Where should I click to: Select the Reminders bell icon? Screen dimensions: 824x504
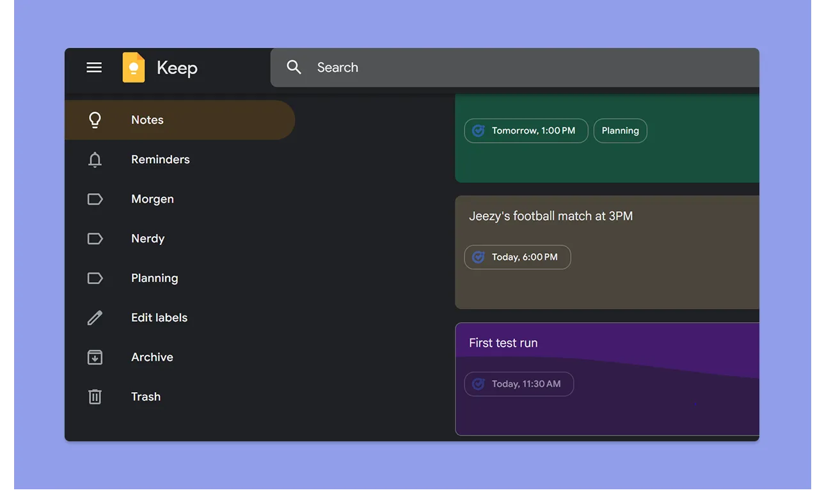click(x=95, y=159)
